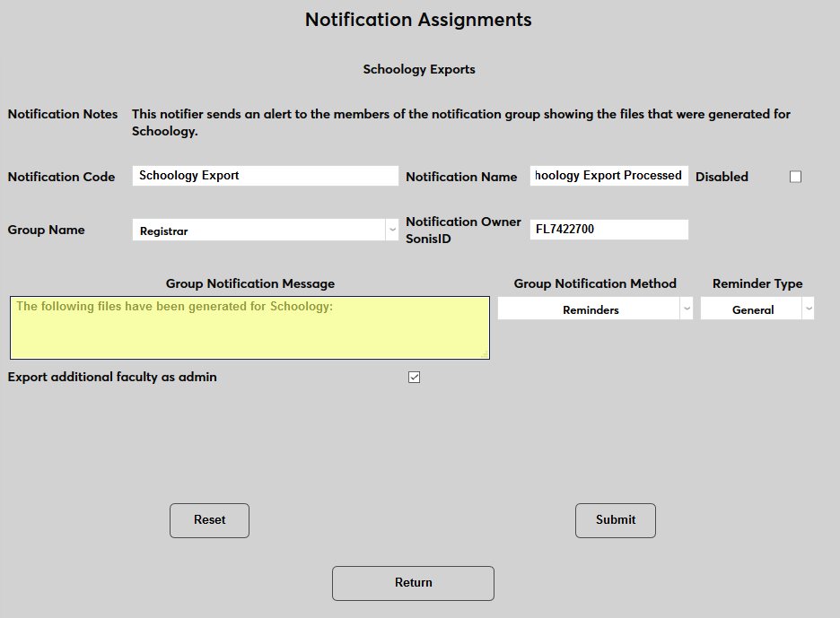The height and width of the screenshot is (618, 840).
Task: Click the Schoology Exports heading
Action: (419, 69)
